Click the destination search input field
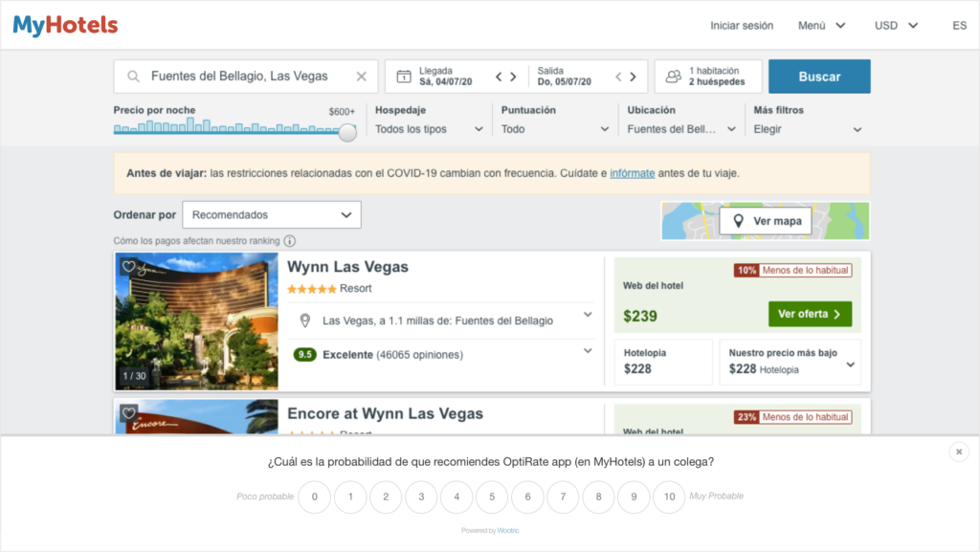 [x=246, y=77]
